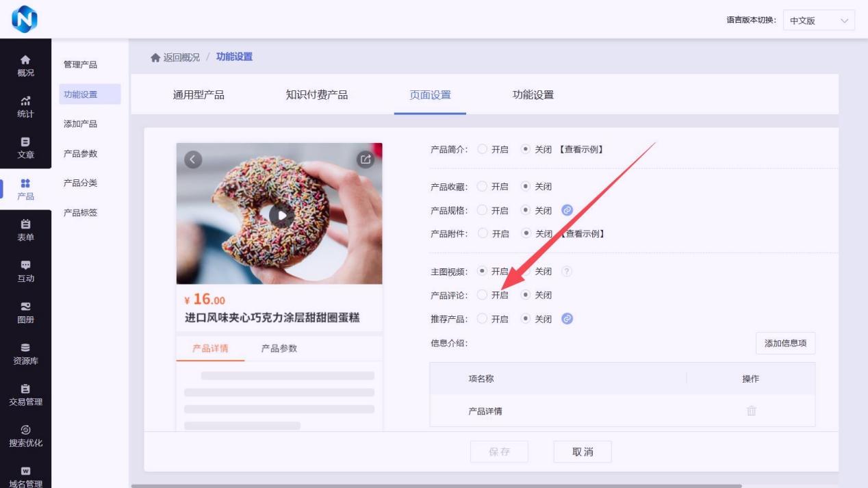Click the link icon next to 产品规格
Screen dimensions: 868x488
pyautogui.click(x=566, y=210)
